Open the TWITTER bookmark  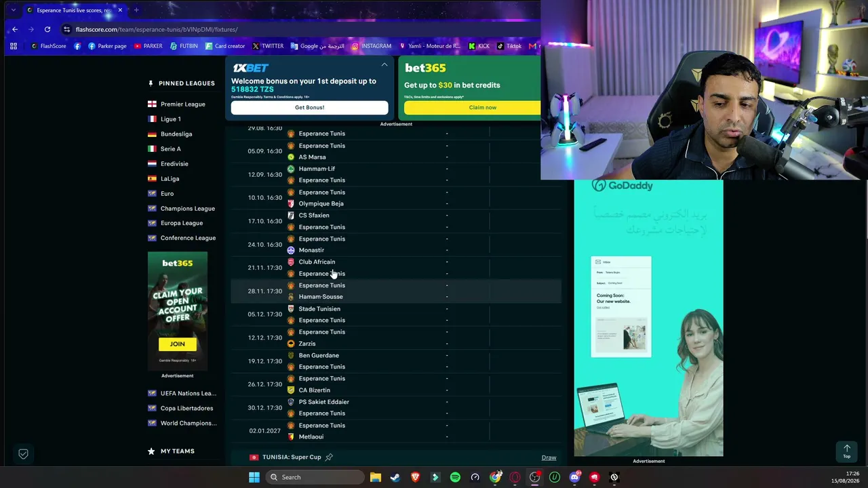pos(268,46)
